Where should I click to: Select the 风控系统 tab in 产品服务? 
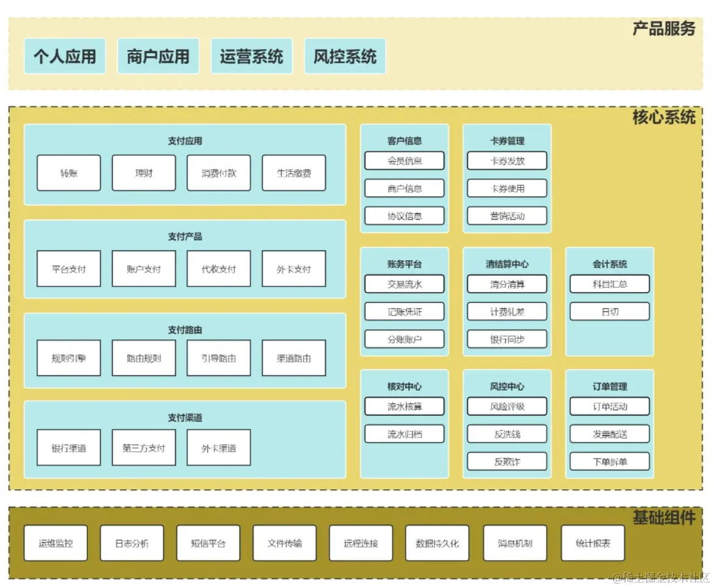click(x=344, y=56)
